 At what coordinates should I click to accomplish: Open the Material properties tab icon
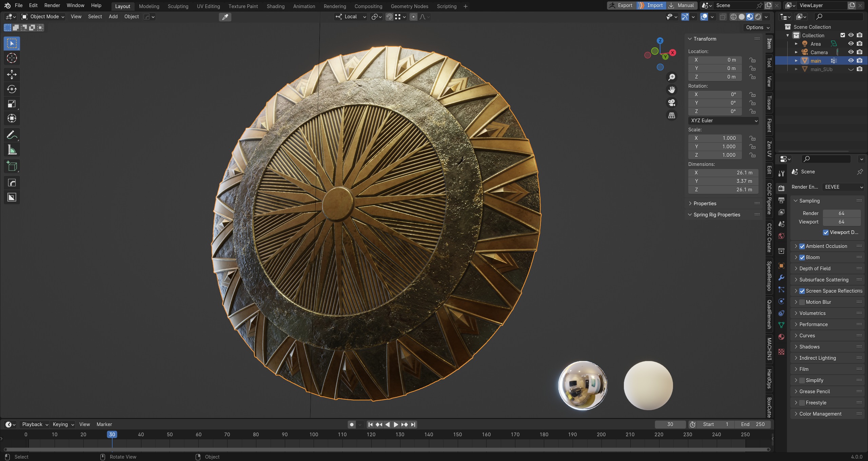(x=782, y=337)
